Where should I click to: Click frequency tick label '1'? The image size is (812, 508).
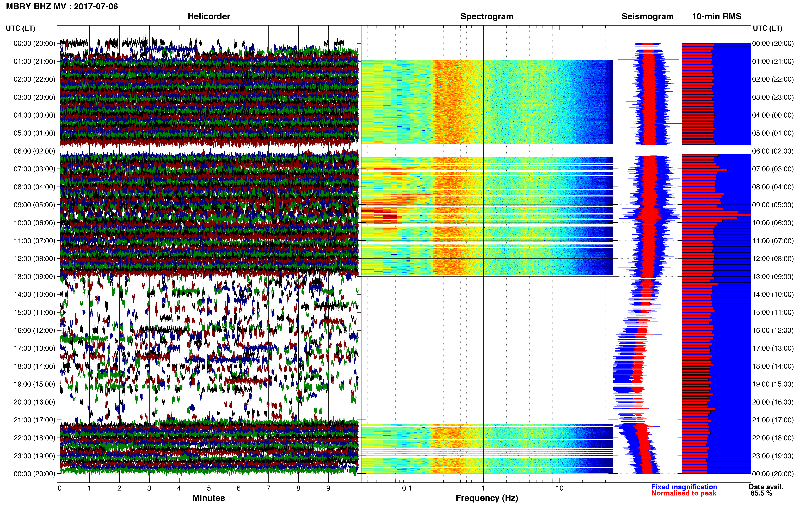pyautogui.click(x=483, y=488)
